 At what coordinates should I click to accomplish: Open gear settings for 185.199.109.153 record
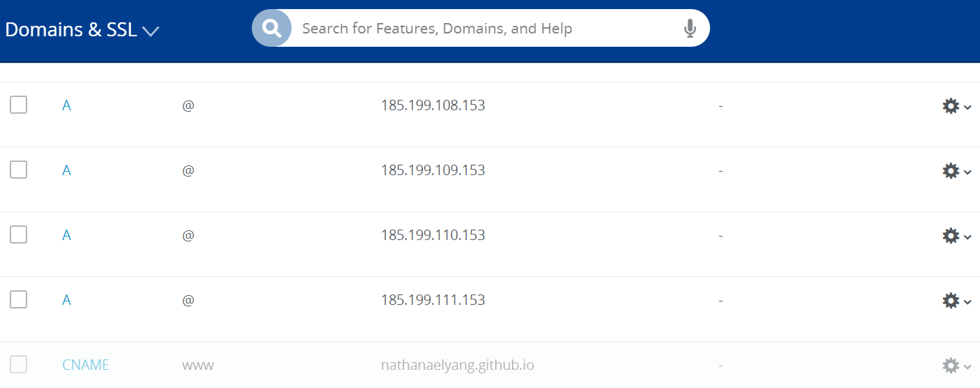[956, 171]
